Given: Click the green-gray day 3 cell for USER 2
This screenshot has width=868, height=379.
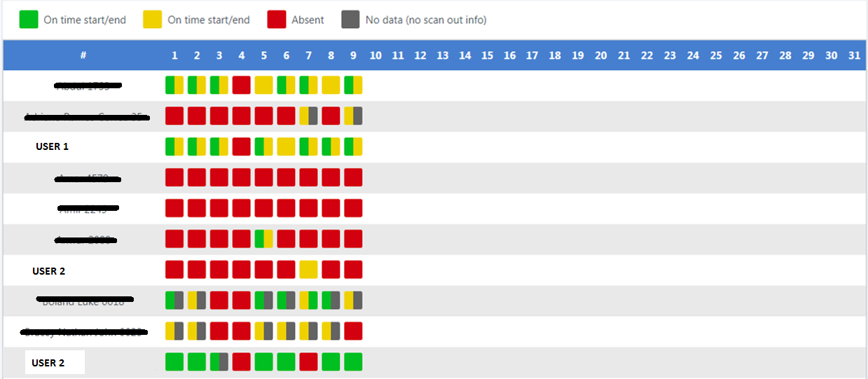Looking at the screenshot, I should pos(219,362).
